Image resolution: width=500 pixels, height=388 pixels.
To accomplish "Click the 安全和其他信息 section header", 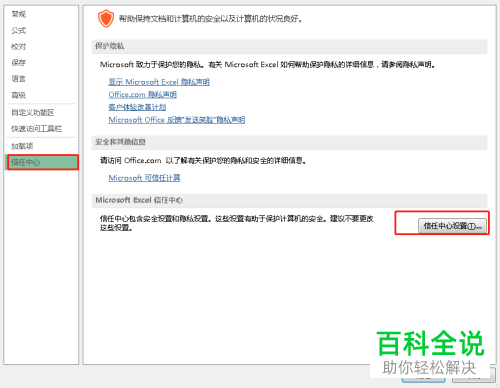I will [289, 142].
